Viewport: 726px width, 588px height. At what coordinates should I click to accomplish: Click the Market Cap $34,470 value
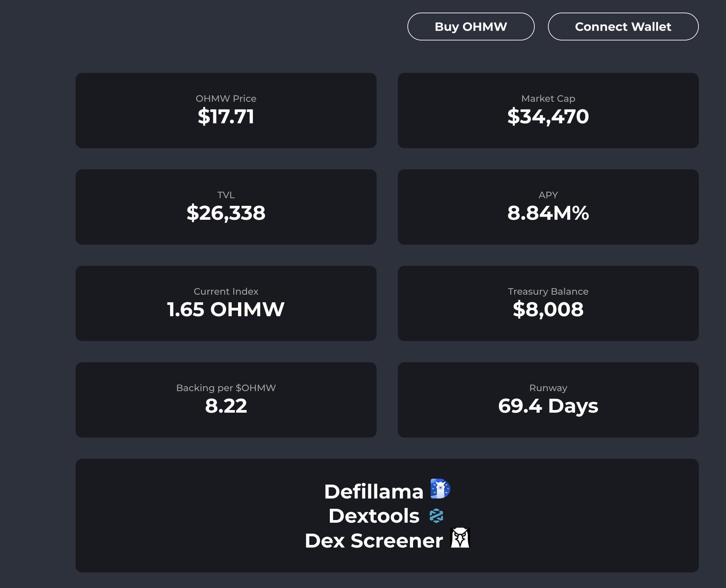[548, 117]
